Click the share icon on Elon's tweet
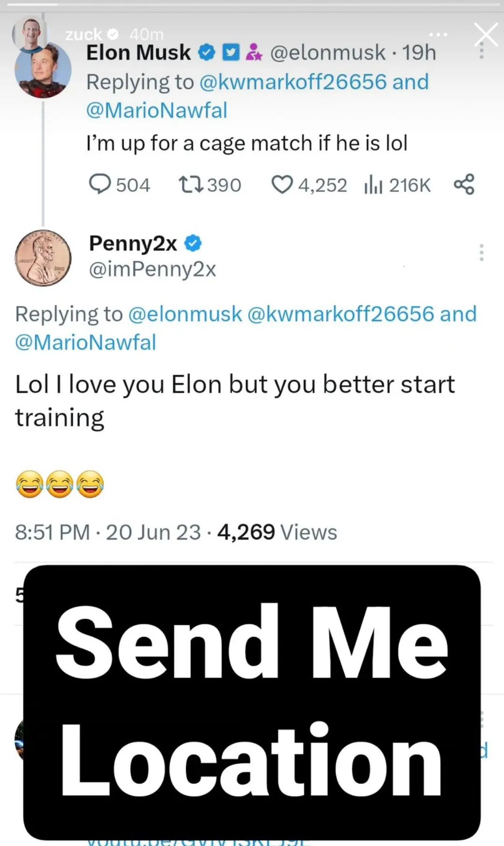The height and width of the screenshot is (846, 504). click(464, 184)
